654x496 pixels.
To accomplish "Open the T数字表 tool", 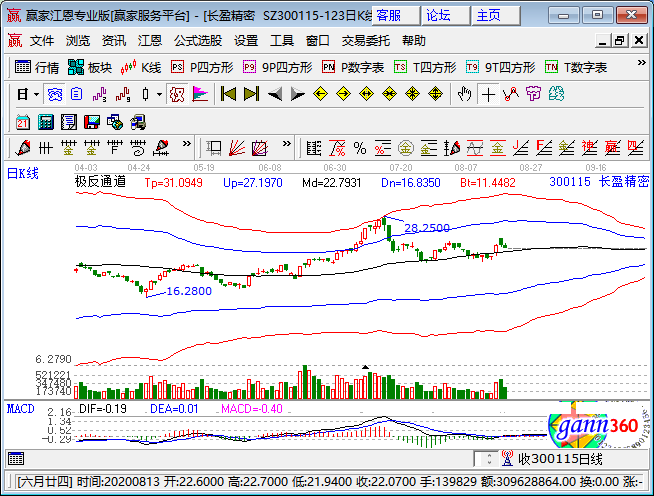I will click(x=576, y=67).
